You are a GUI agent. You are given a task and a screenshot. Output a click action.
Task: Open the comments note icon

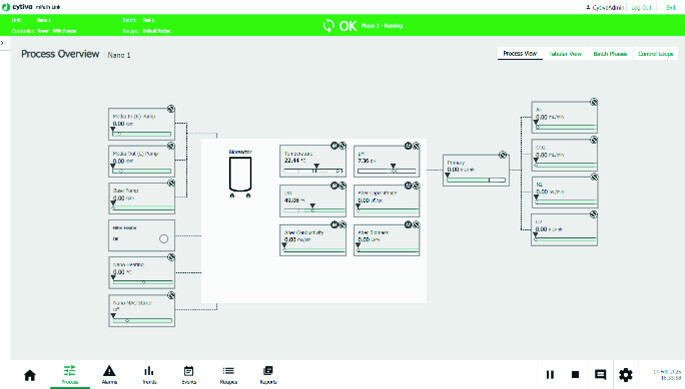[601, 375]
